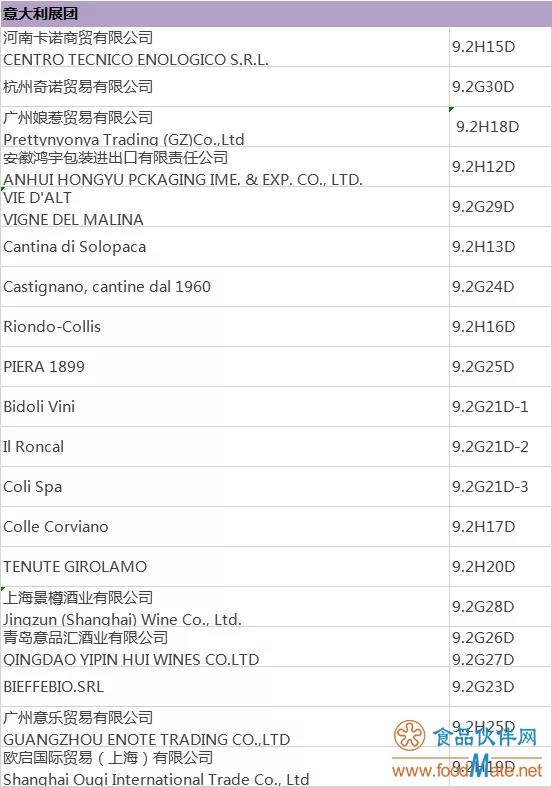Select Prettynyonya Trading (GZ)Co.,Ltd cell
552x787 pixels.
point(225,126)
